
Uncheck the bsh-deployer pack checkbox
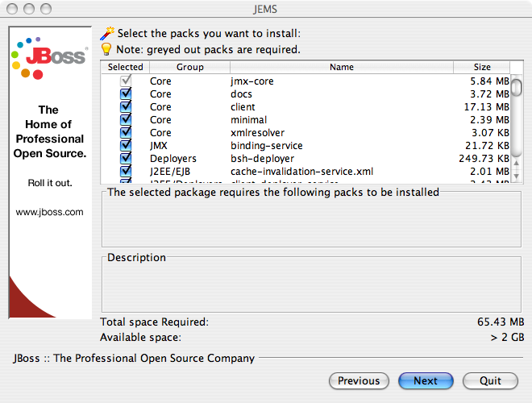(x=126, y=158)
